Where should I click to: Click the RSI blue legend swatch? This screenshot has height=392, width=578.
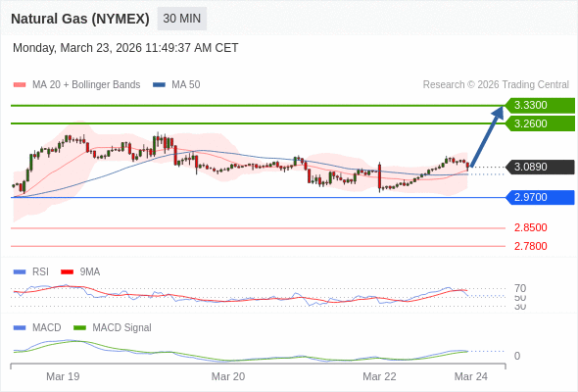point(20,272)
